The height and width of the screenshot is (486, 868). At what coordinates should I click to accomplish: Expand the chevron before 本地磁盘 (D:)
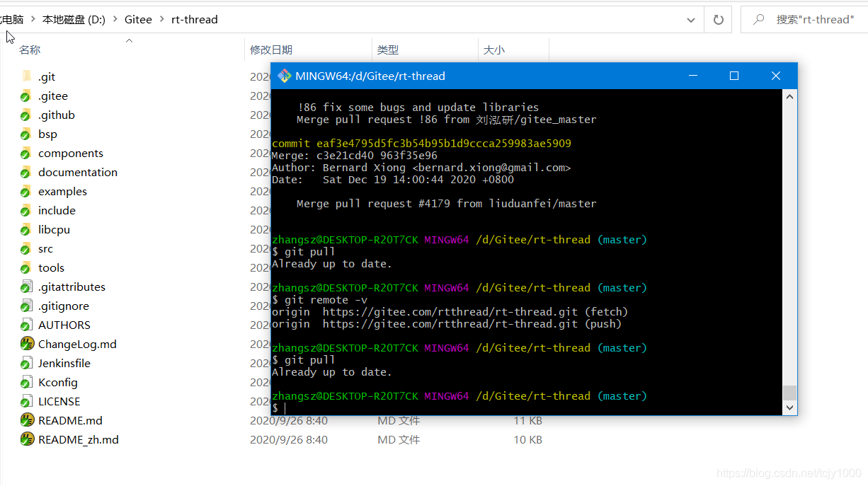click(33, 20)
